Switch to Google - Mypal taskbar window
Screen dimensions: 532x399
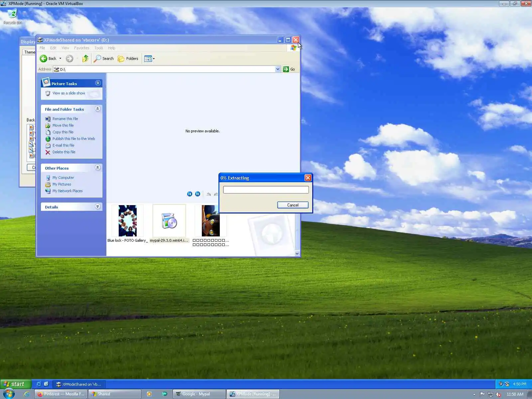coord(199,394)
